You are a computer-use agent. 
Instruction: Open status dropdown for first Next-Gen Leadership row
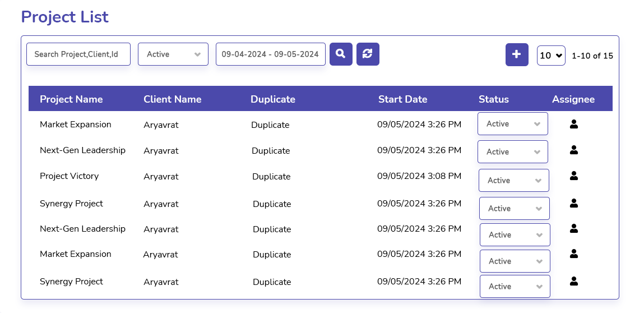(513, 151)
